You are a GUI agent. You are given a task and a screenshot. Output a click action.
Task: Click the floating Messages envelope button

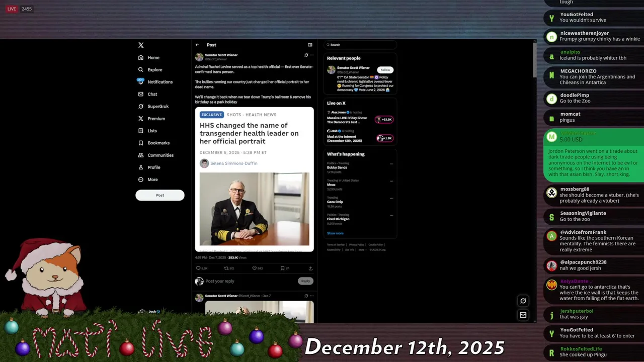(523, 315)
